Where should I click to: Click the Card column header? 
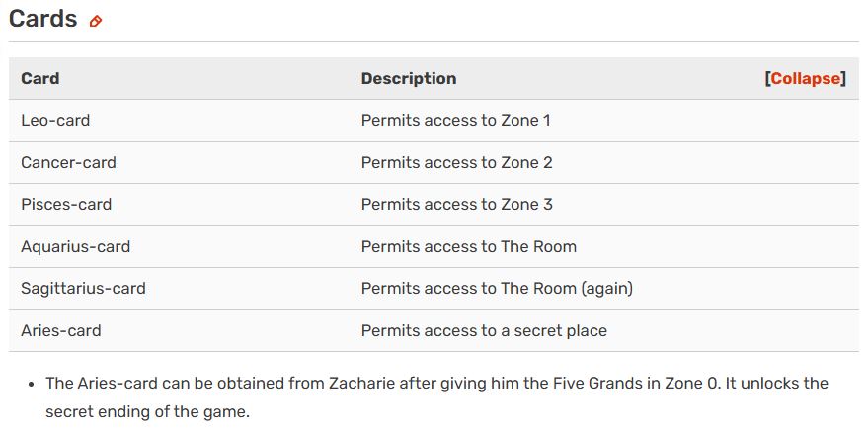click(40, 79)
